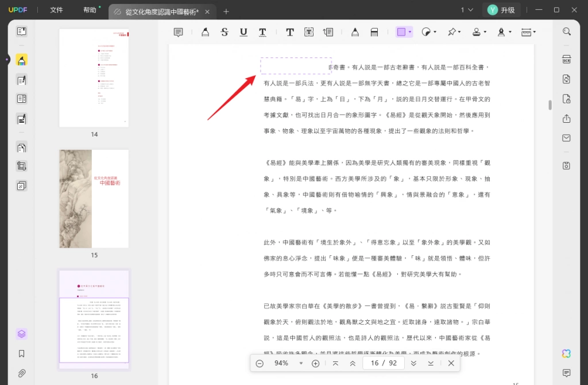Viewport: 588px width, 385px height.
Task: Select the text box tool
Action: [x=308, y=32]
